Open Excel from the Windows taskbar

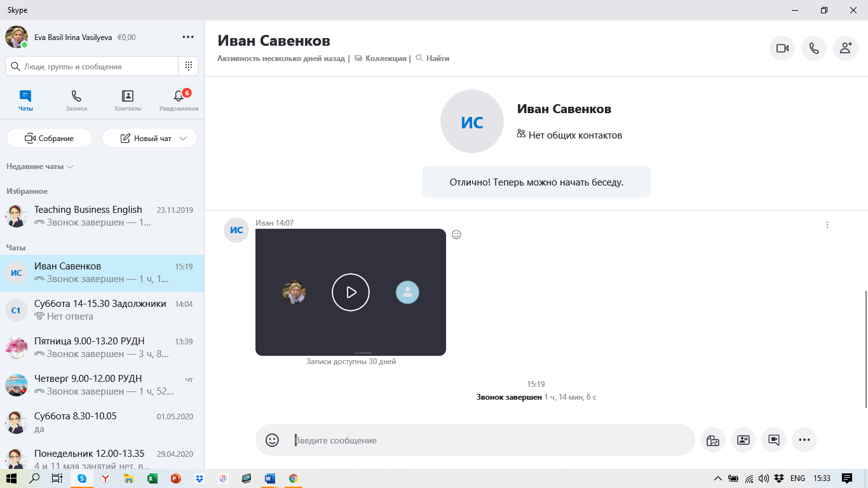153,478
